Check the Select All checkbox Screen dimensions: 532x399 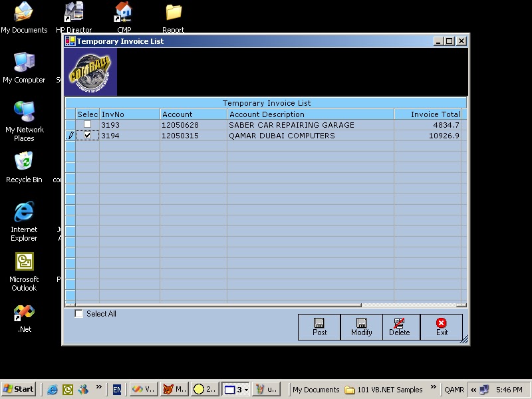(x=78, y=313)
